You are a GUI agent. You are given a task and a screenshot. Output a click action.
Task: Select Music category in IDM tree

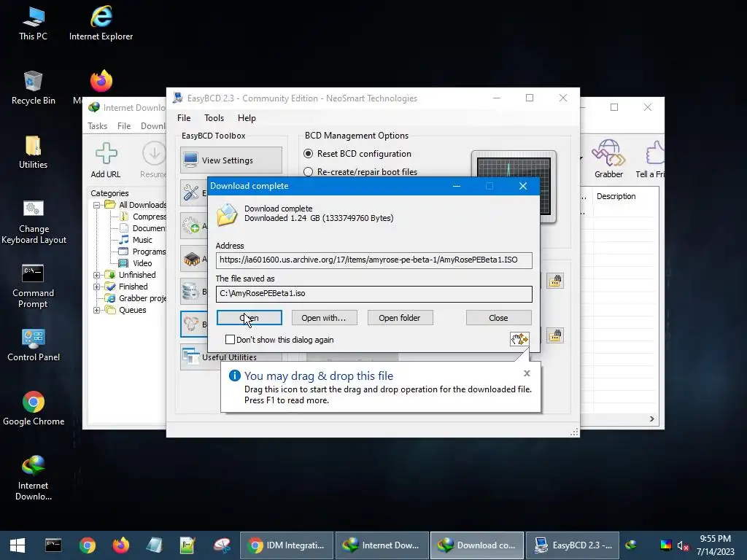[142, 240]
